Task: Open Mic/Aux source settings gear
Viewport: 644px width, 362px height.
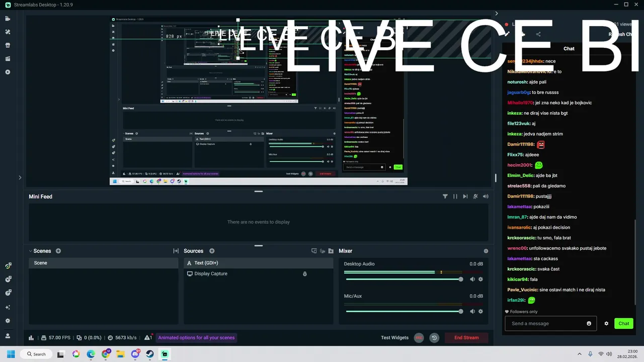Action: [x=480, y=311]
